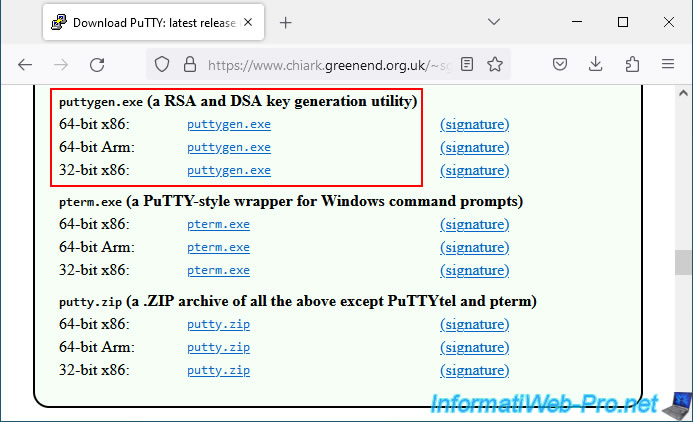The height and width of the screenshot is (422, 693).
Task: Download 64-bit x86 puttygen.exe link
Action: coord(228,124)
